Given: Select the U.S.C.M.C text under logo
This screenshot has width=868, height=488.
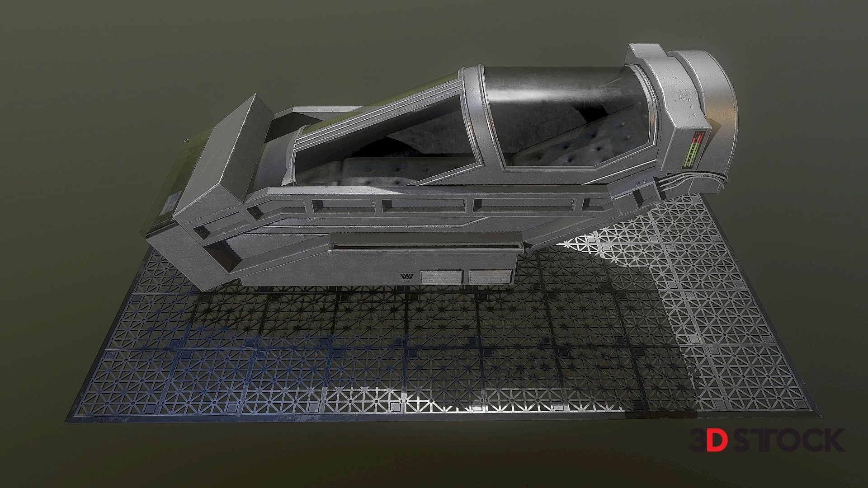Looking at the screenshot, I should tap(408, 282).
